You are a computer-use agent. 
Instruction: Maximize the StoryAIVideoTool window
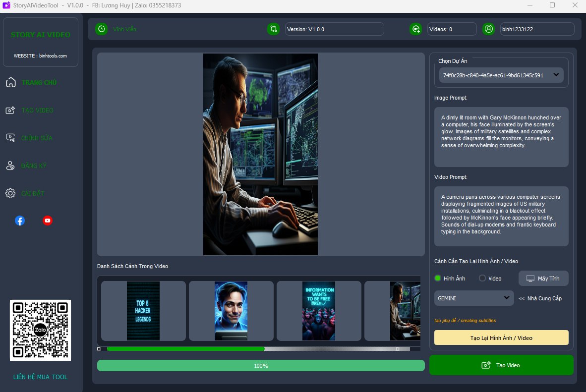pos(552,5)
